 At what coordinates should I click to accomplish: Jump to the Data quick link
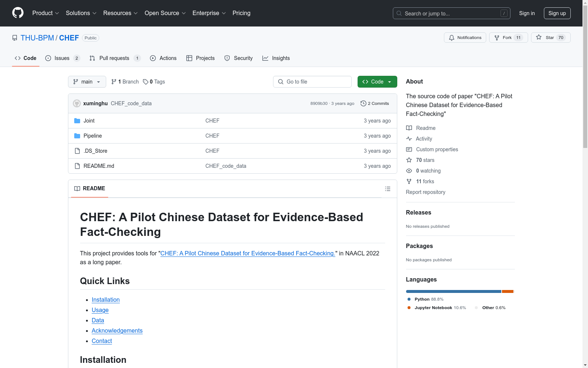(98, 320)
